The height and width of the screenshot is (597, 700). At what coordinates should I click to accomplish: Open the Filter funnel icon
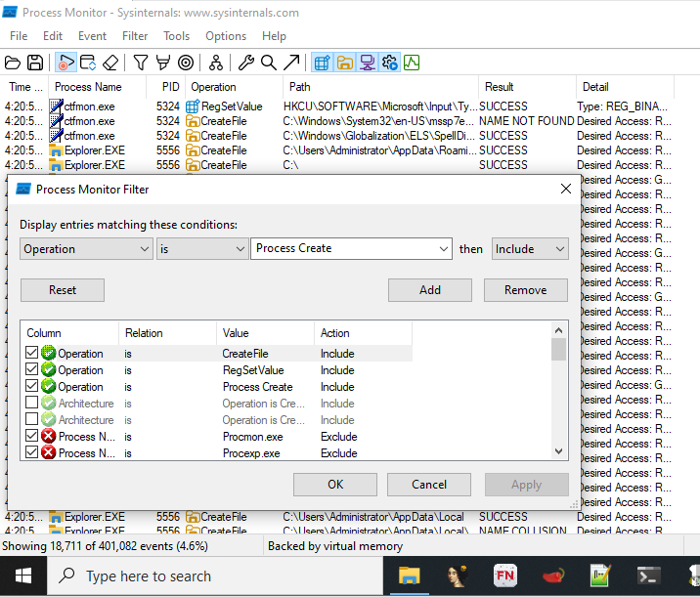141,63
